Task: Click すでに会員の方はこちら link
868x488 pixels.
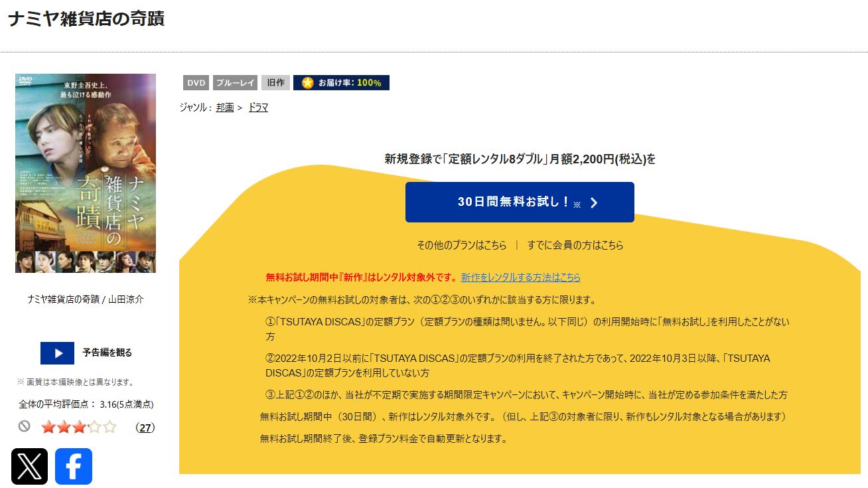Action: click(x=575, y=245)
